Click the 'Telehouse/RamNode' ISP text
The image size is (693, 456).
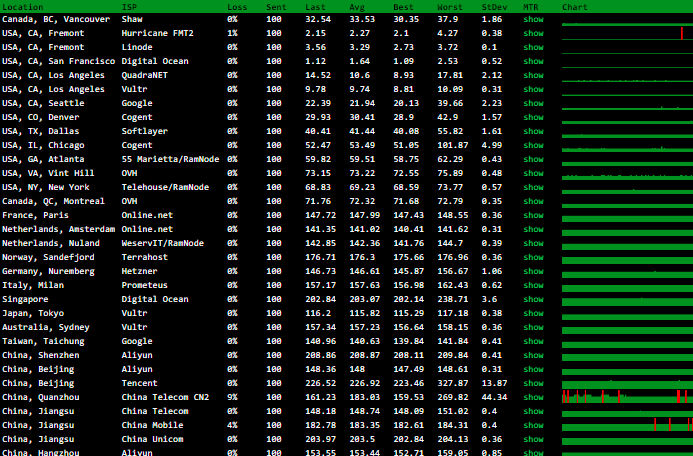coord(165,187)
